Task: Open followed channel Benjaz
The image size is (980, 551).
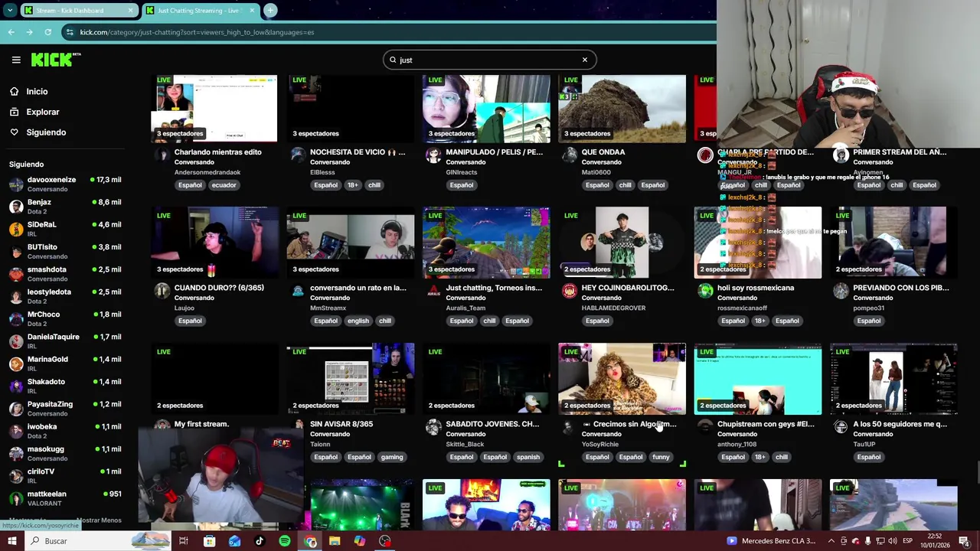Action: coord(65,206)
